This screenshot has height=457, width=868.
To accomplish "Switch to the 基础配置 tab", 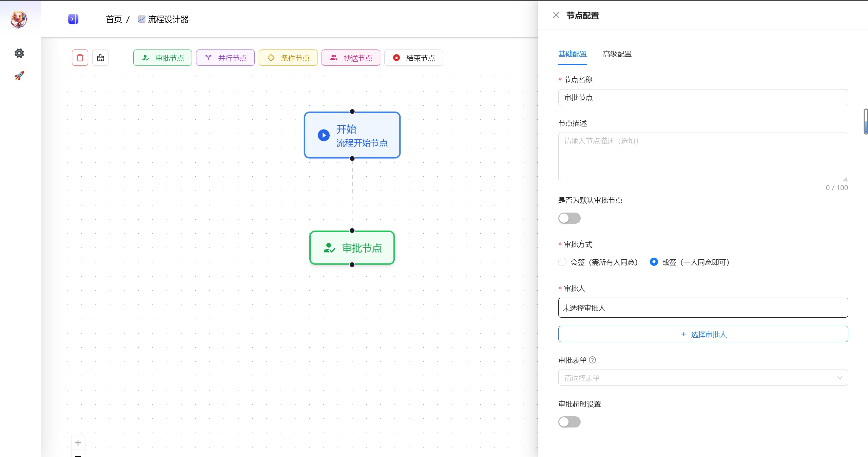I will click(x=572, y=54).
